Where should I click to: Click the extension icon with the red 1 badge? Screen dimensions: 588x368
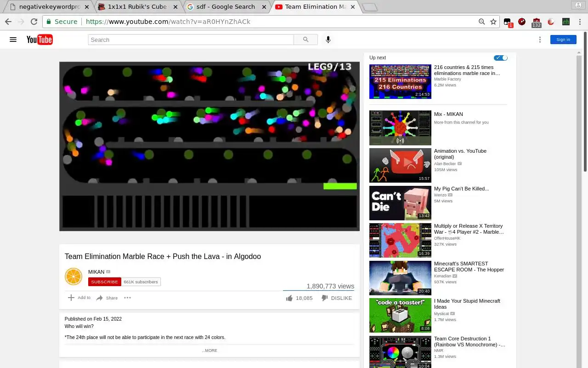click(508, 22)
